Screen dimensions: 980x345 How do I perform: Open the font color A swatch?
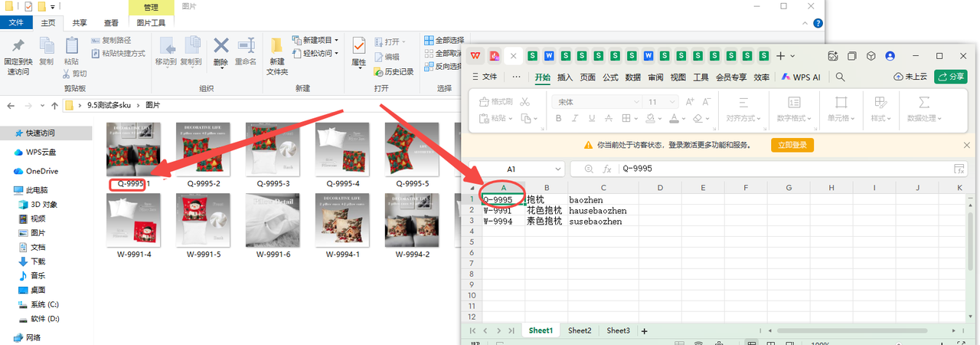coord(675,118)
